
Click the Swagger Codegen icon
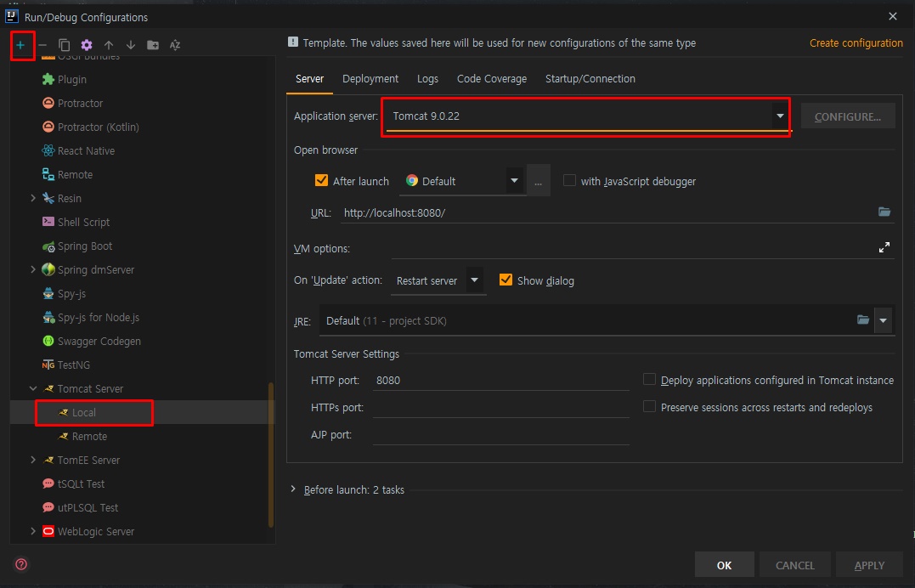click(x=48, y=341)
